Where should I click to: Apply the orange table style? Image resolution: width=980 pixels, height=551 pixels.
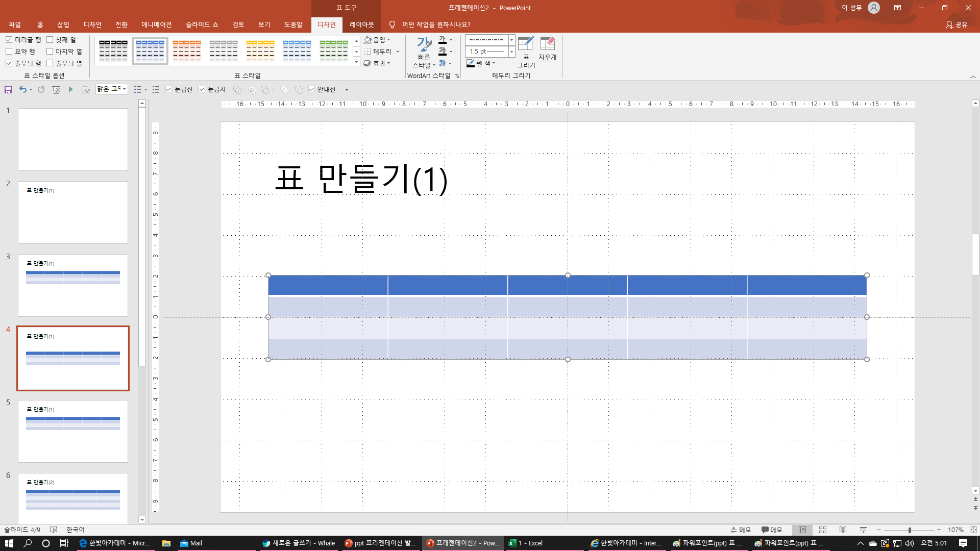187,51
